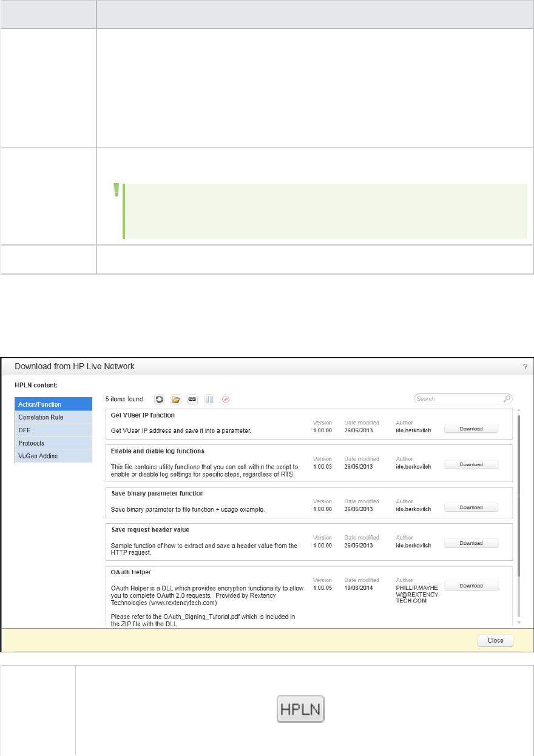Select the VuGen Addins category
The height and width of the screenshot is (756, 534).
pyautogui.click(x=53, y=456)
